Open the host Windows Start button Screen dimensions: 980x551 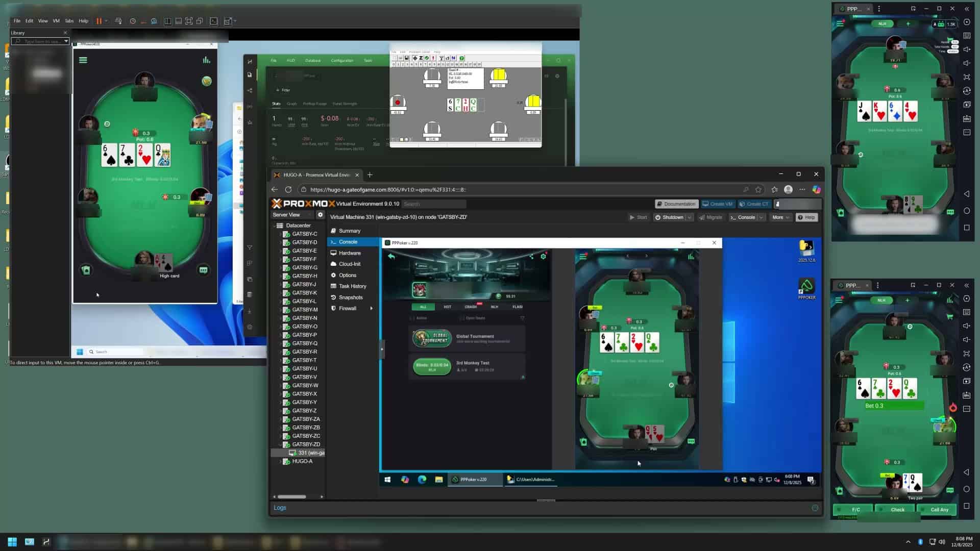coord(12,541)
